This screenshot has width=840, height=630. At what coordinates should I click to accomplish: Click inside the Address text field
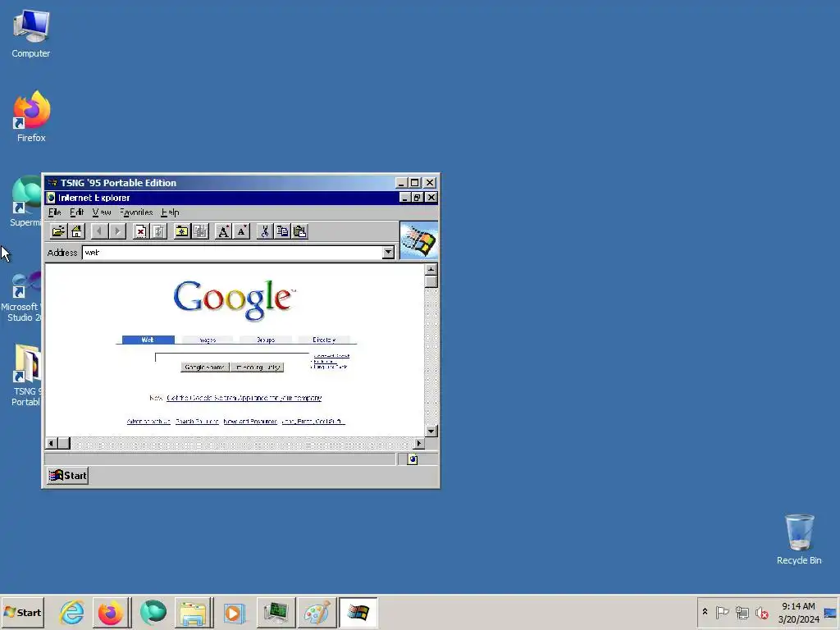tap(232, 253)
